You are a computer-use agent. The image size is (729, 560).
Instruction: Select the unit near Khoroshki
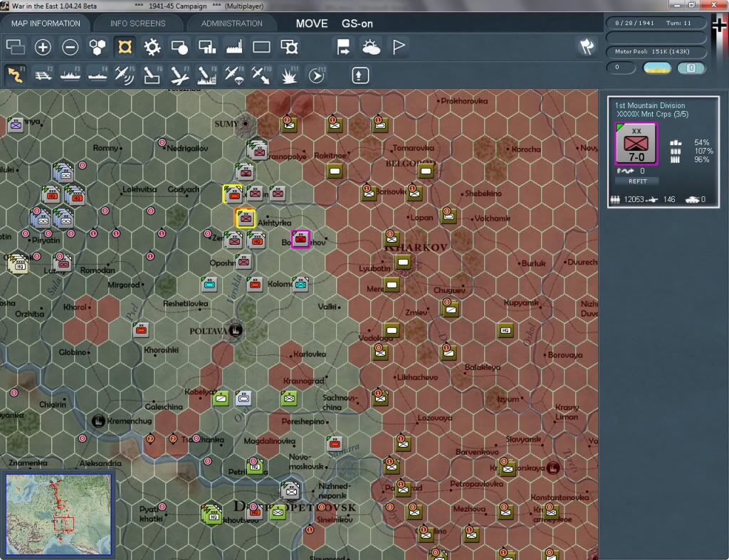pyautogui.click(x=141, y=329)
